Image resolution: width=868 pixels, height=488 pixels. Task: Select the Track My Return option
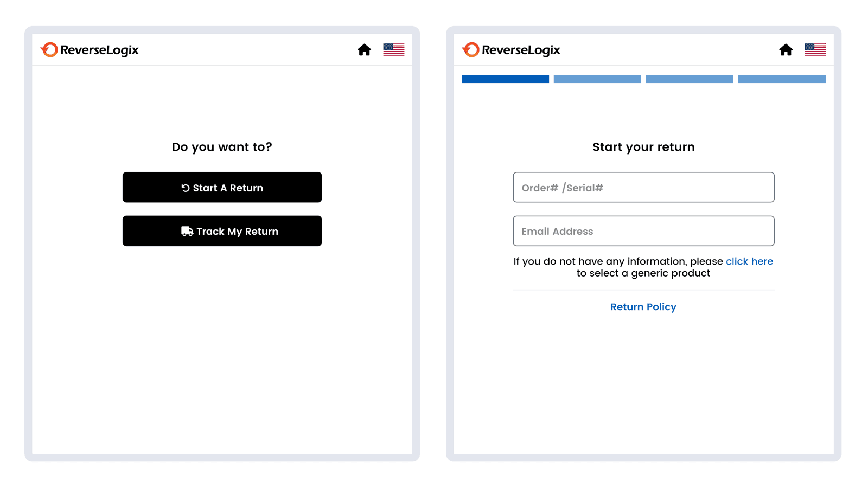click(222, 231)
